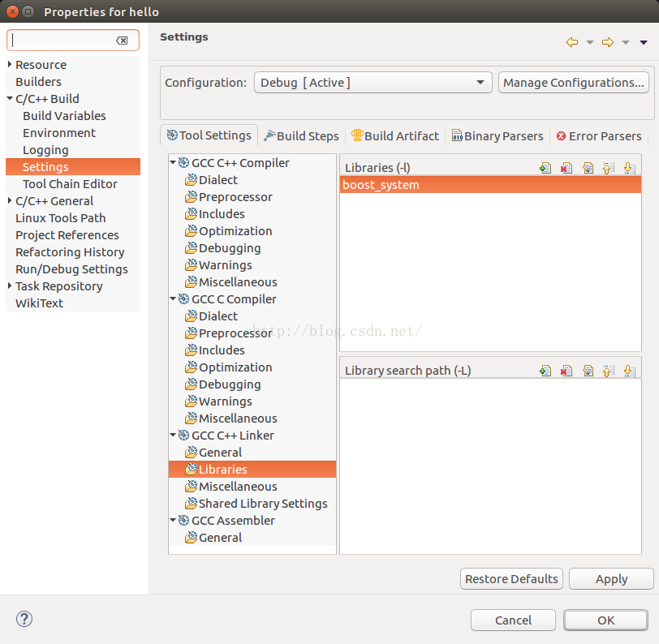The image size is (659, 644).
Task: Move path down in Library search path toolbar
Action: tap(629, 371)
